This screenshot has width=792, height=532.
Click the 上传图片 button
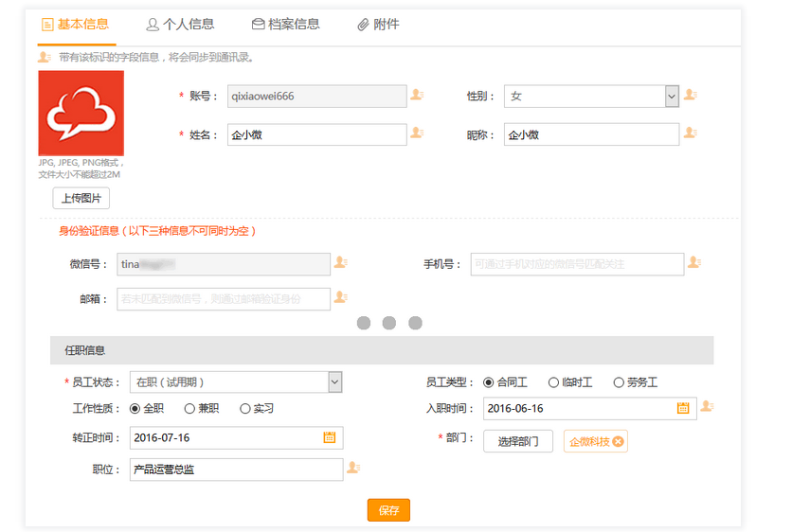click(81, 198)
